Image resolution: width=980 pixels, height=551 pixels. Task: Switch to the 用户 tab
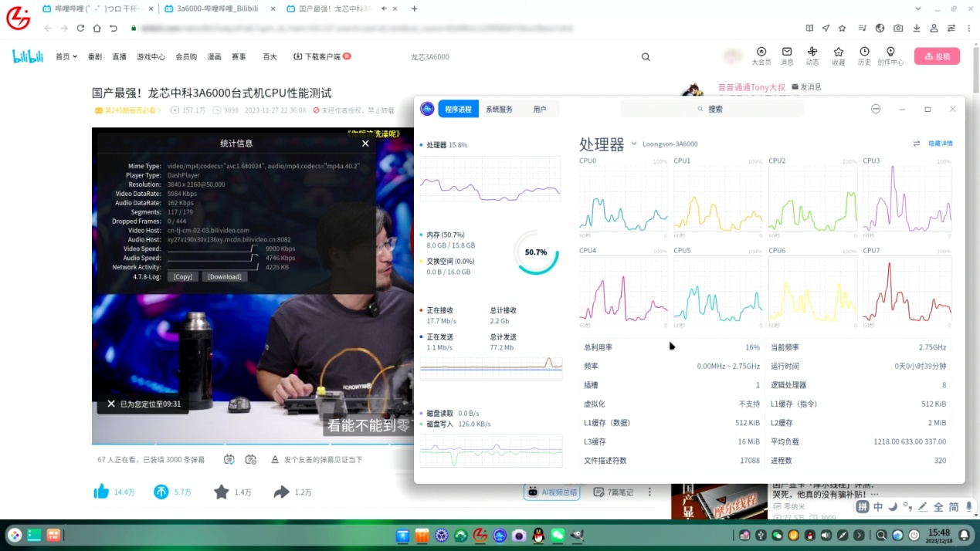[540, 110]
